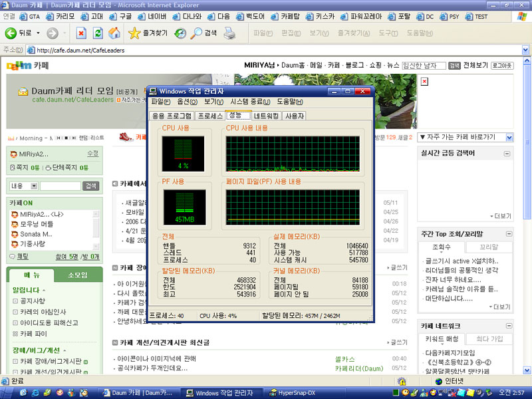Click the left sidebar search text field
532x399 pixels.
click(61, 186)
